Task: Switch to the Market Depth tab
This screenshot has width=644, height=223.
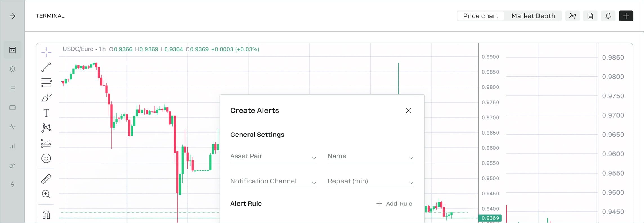Action: coord(533,16)
